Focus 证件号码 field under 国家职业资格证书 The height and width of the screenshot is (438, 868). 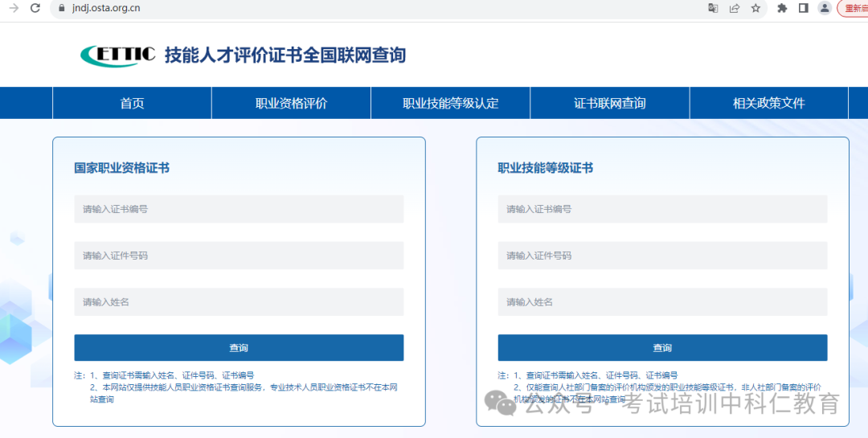click(239, 256)
